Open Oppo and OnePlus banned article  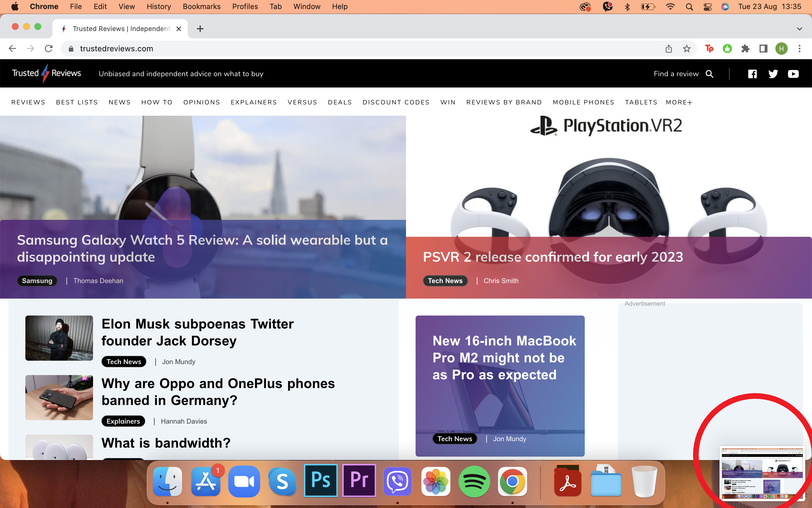click(x=218, y=392)
